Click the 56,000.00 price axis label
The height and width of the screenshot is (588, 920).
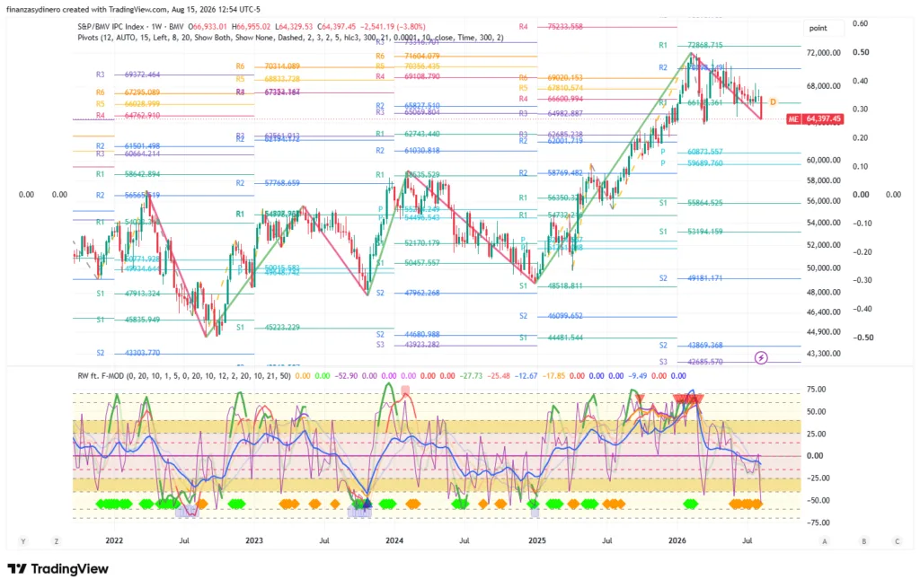tap(824, 201)
